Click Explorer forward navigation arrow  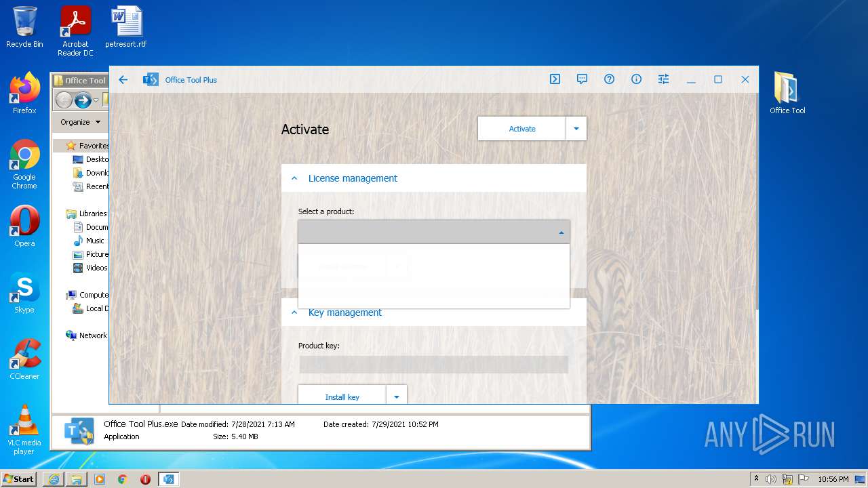(83, 100)
